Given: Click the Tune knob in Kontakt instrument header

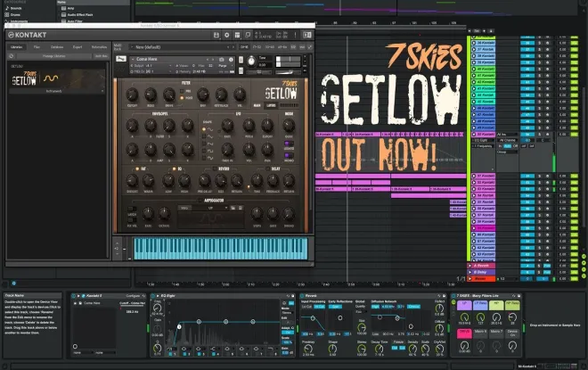Looking at the screenshot, I should (251, 61).
